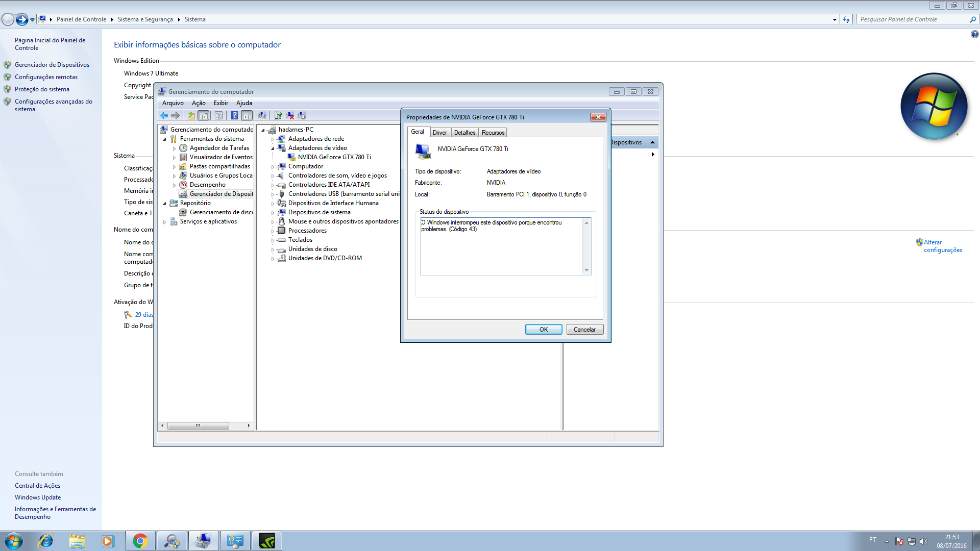This screenshot has height=551, width=980.
Task: Switch to the Driver tab
Action: pos(439,133)
